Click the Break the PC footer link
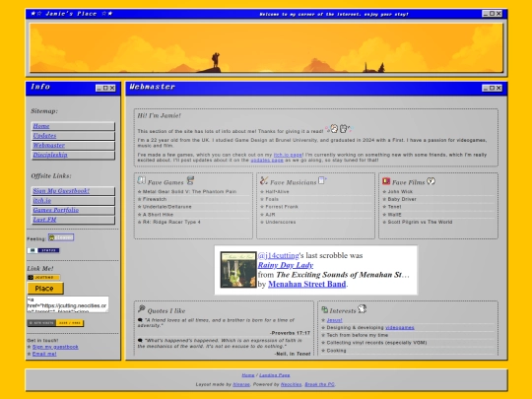This screenshot has width=532, height=399. click(319, 384)
